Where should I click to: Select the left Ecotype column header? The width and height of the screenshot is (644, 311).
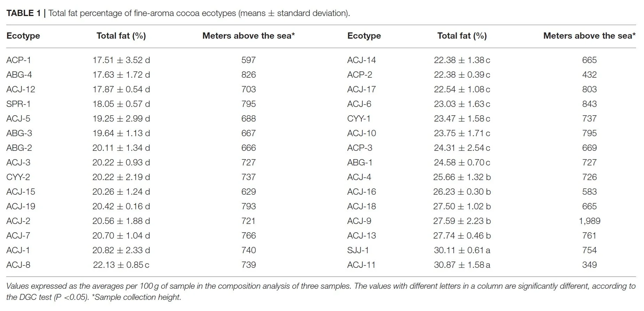[x=23, y=36]
